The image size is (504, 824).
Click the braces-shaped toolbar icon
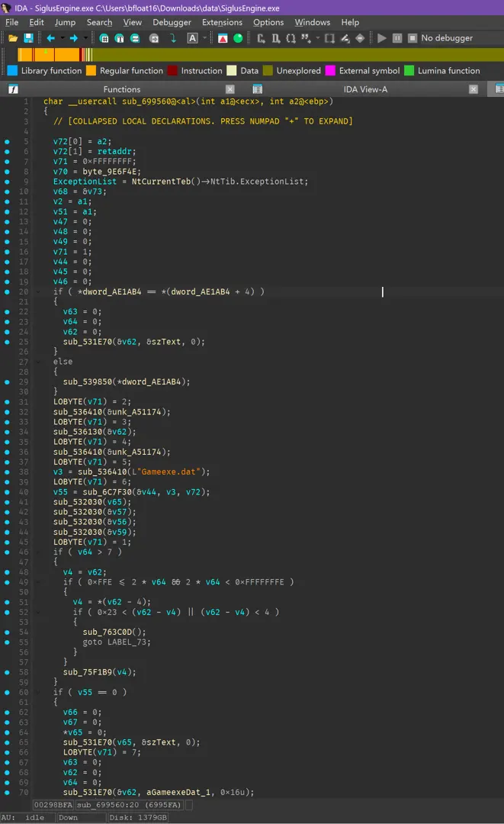pyautogui.click(x=291, y=38)
